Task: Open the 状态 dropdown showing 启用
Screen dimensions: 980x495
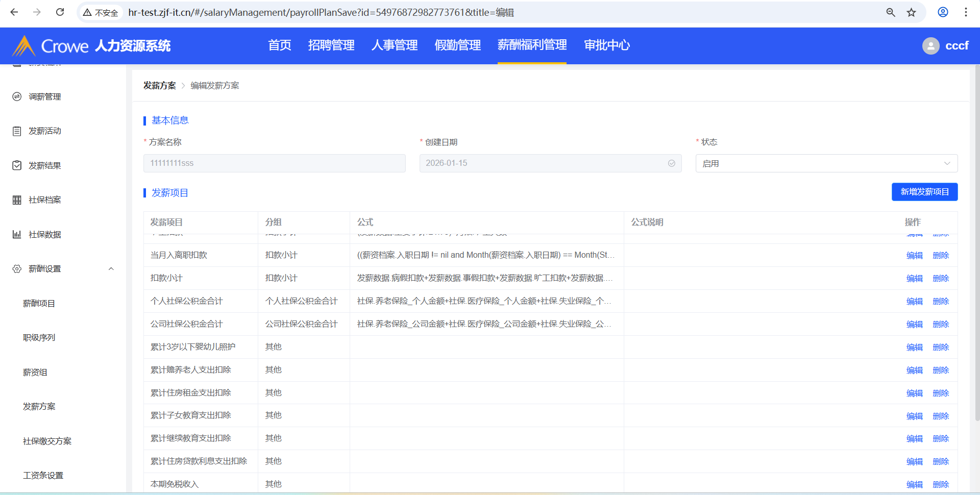Action: pos(826,163)
